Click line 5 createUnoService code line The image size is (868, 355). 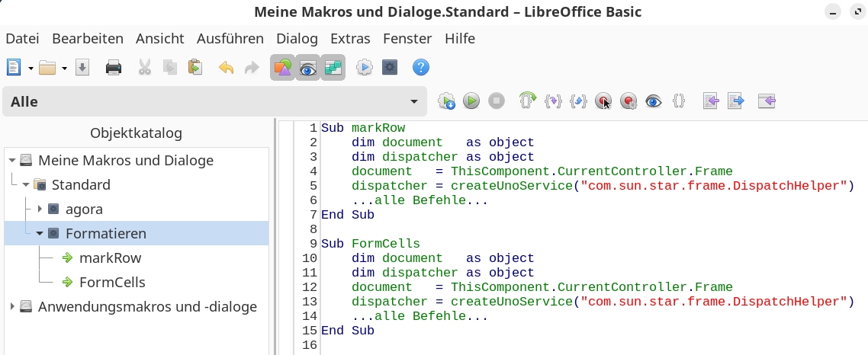[603, 186]
